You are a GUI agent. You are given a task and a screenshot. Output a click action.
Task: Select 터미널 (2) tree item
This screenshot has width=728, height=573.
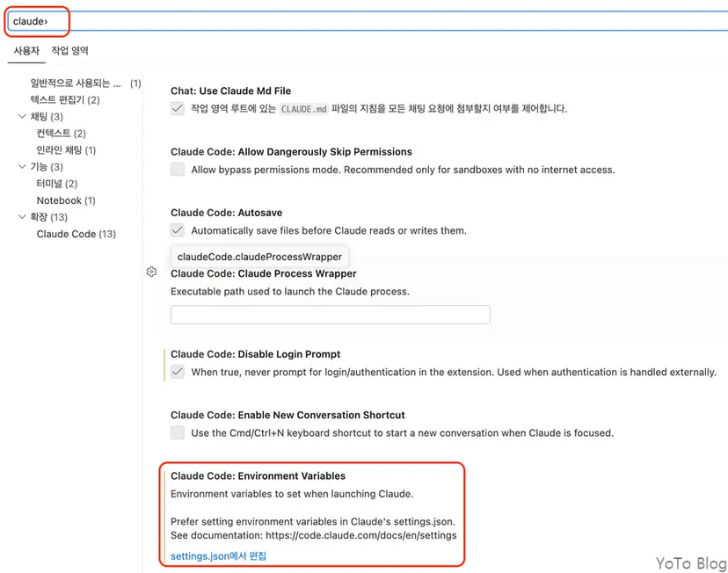click(x=56, y=184)
